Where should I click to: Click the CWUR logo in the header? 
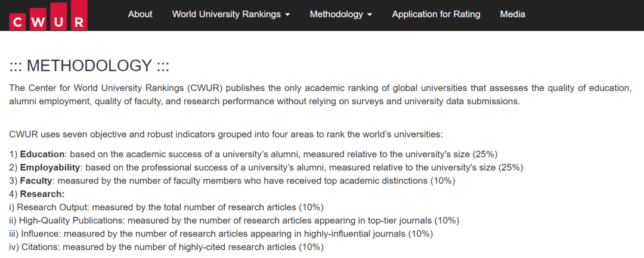pyautogui.click(x=48, y=15)
